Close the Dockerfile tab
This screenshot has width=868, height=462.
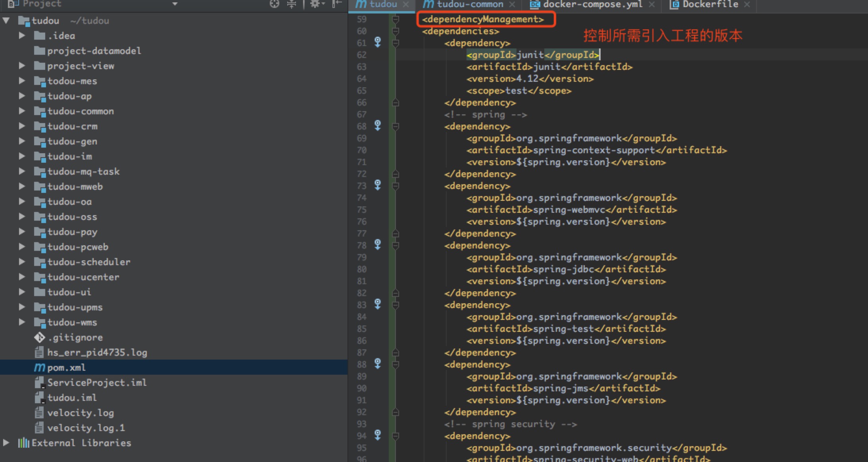(x=747, y=4)
